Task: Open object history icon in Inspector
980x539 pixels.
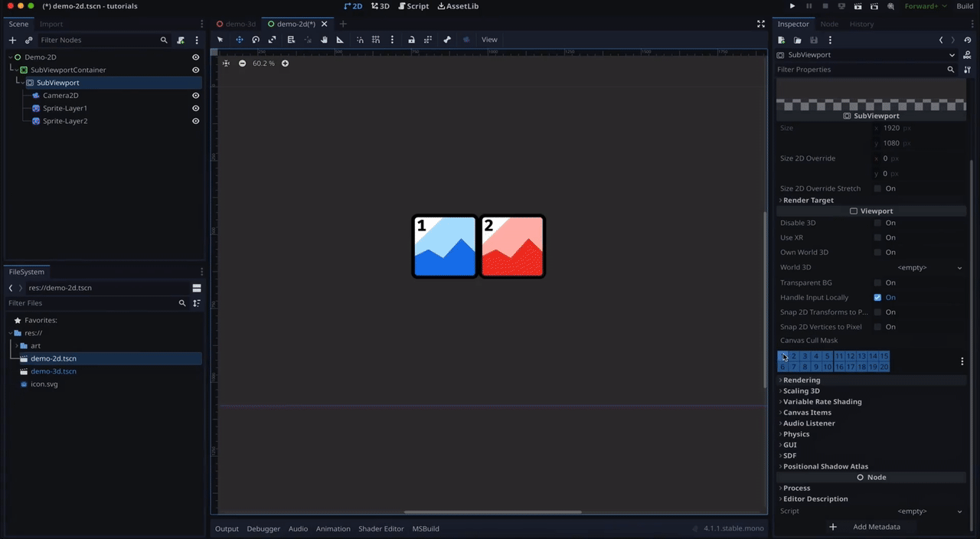Action: tap(968, 40)
